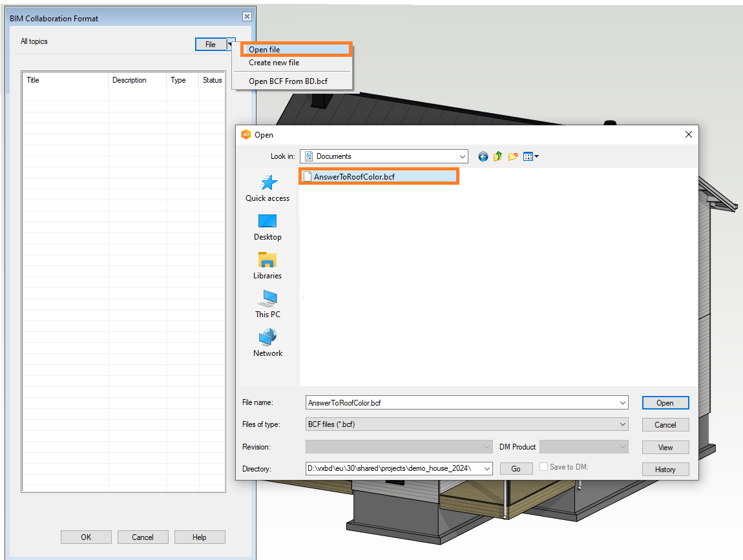Image resolution: width=743 pixels, height=560 pixels.
Task: Choose Create new file menu entry
Action: point(274,63)
